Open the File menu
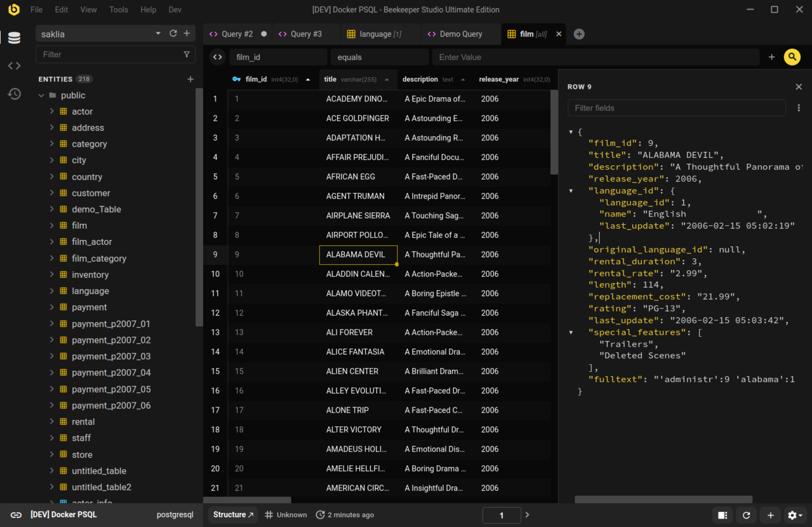The height and width of the screenshot is (527, 812). [36, 9]
